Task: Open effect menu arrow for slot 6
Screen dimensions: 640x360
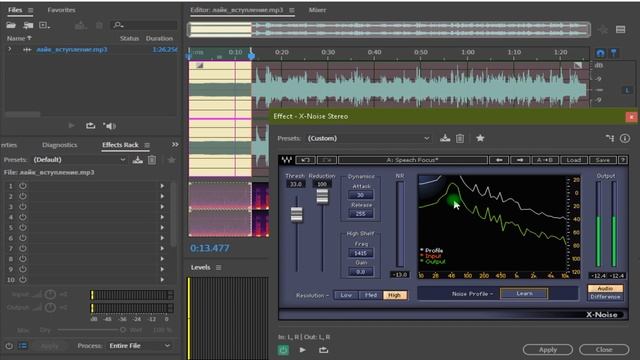Action: click(x=162, y=238)
